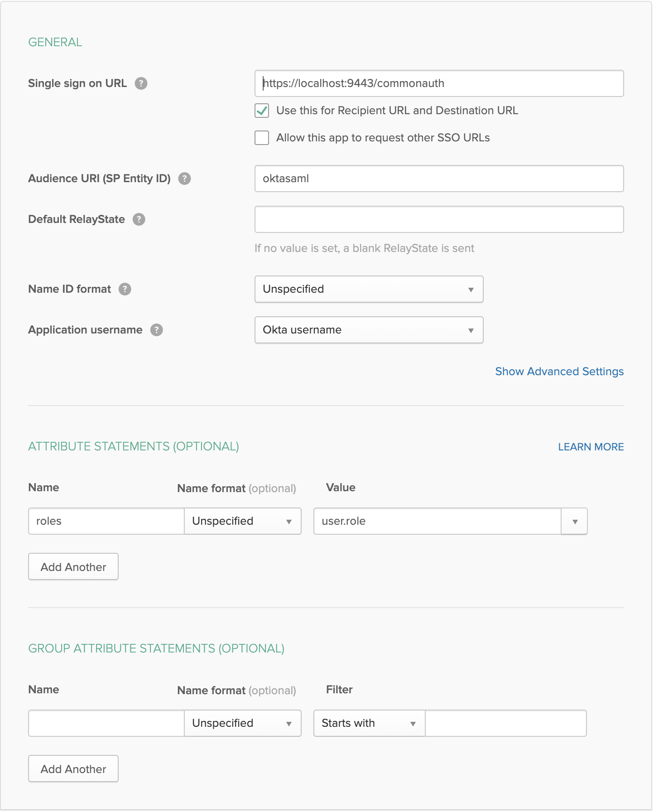Click the group attribute filter value field
The width and height of the screenshot is (654, 812).
(505, 723)
